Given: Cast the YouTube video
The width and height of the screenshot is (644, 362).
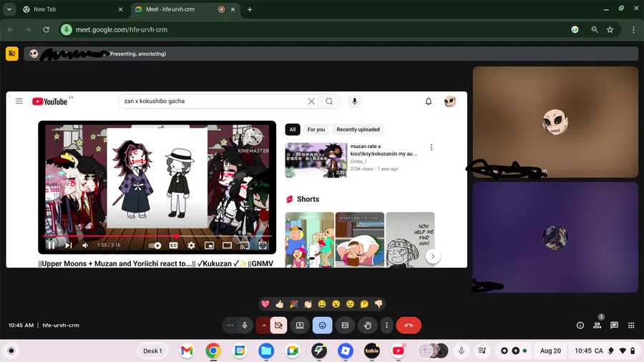Looking at the screenshot, I should pos(245,245).
